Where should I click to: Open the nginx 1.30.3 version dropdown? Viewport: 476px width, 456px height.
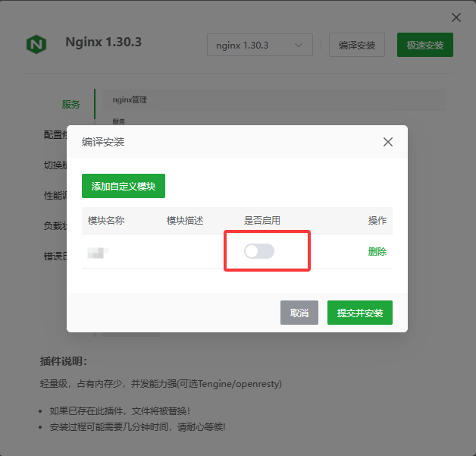260,45
